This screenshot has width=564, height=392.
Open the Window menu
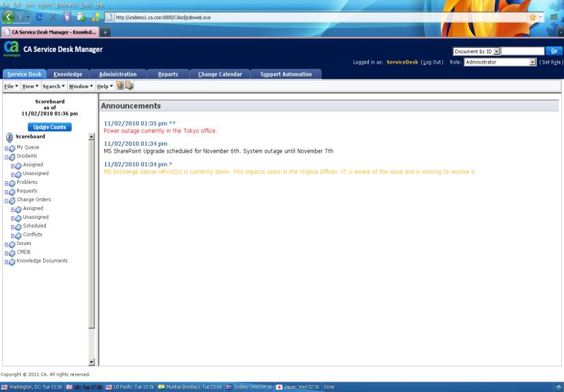(81, 86)
